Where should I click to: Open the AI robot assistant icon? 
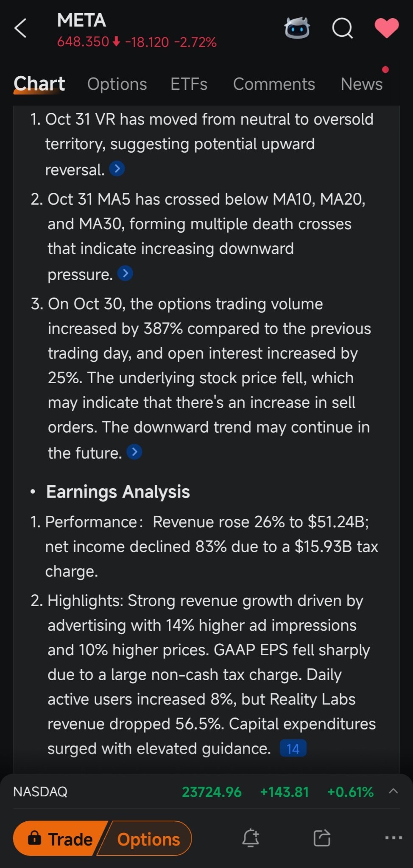tap(297, 28)
